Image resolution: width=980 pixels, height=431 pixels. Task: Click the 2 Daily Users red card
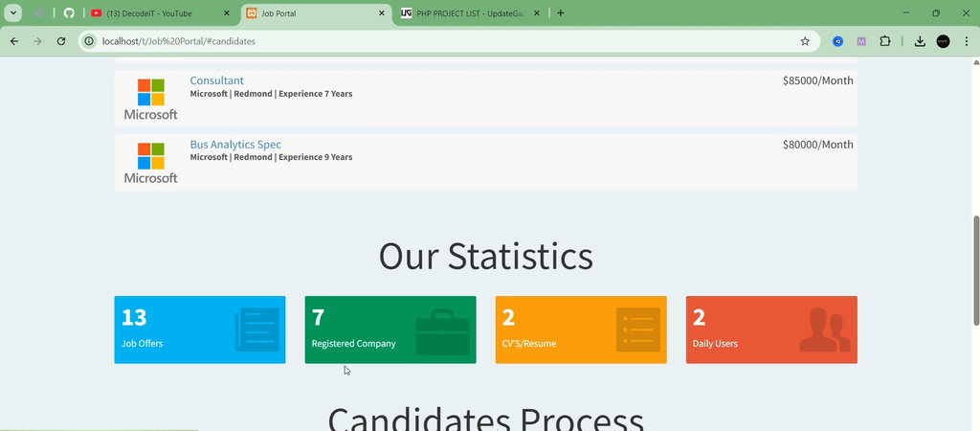click(772, 329)
